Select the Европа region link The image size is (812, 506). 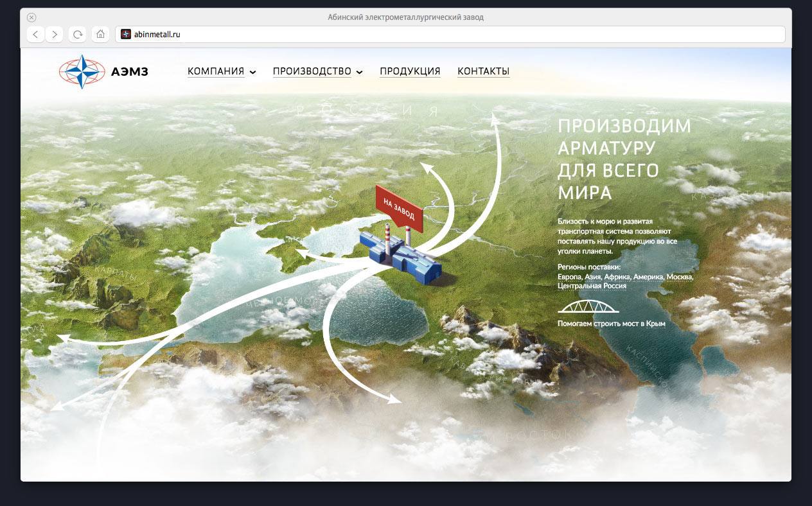point(569,277)
